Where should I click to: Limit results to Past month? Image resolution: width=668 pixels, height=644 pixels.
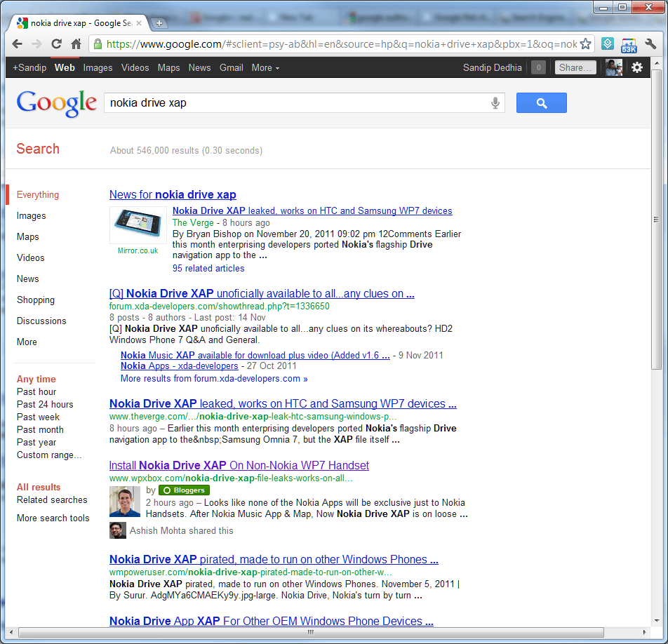coord(40,430)
